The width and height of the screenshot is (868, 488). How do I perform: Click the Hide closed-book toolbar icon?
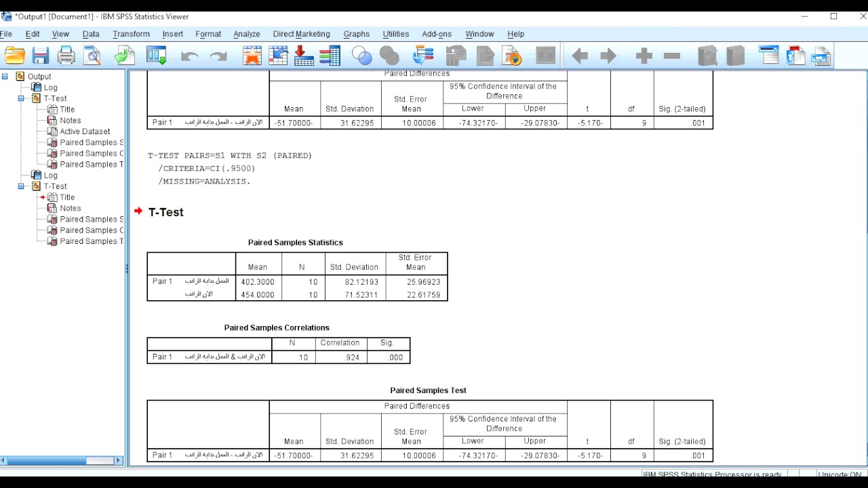(x=735, y=56)
